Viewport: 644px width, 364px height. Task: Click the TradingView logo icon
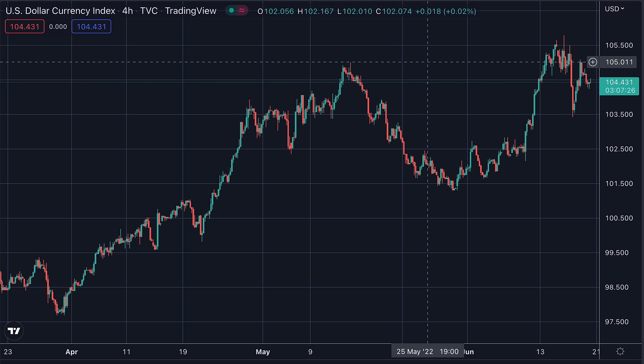pyautogui.click(x=14, y=331)
